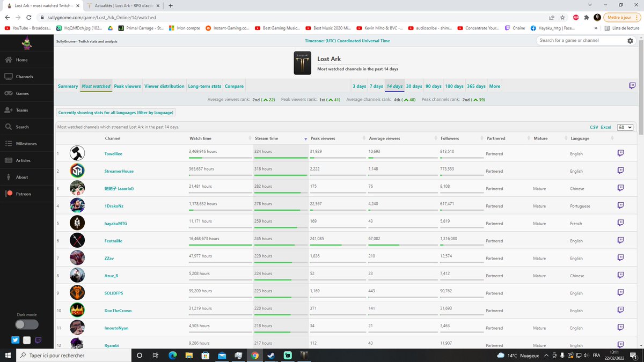This screenshot has height=362, width=644.
Task: Click the game or channel search field
Action: point(581,41)
